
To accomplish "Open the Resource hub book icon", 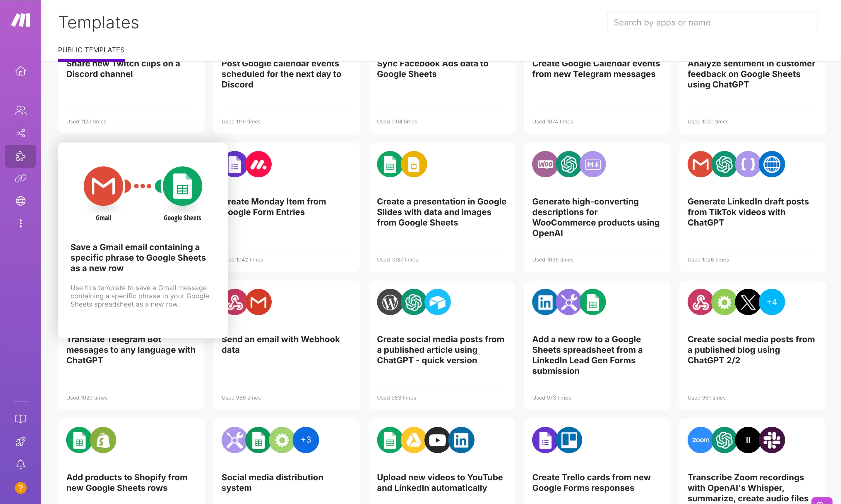I will pyautogui.click(x=21, y=419).
